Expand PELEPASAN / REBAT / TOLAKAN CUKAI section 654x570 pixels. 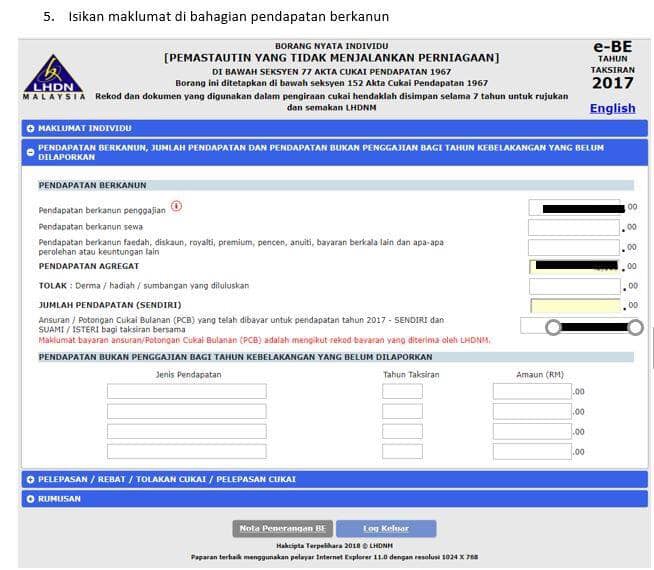click(x=335, y=479)
